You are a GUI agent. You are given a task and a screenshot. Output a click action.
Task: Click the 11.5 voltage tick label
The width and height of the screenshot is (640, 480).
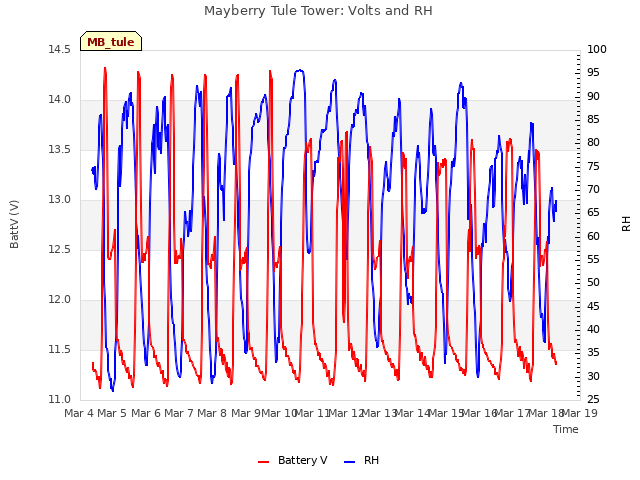(59, 349)
